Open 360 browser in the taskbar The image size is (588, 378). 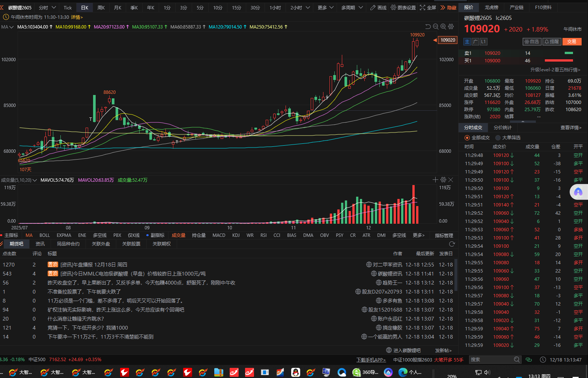[366, 372]
